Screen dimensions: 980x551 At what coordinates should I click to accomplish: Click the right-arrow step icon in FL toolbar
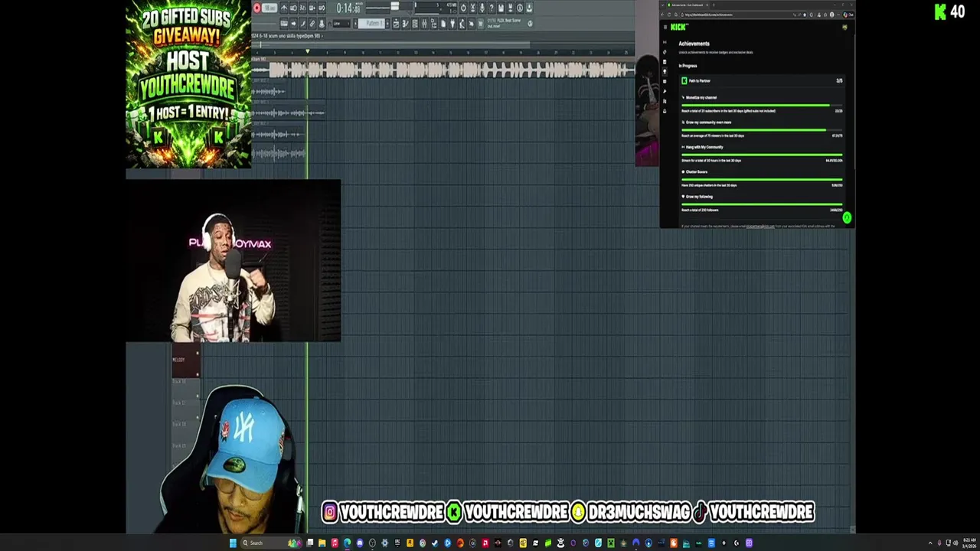294,23
